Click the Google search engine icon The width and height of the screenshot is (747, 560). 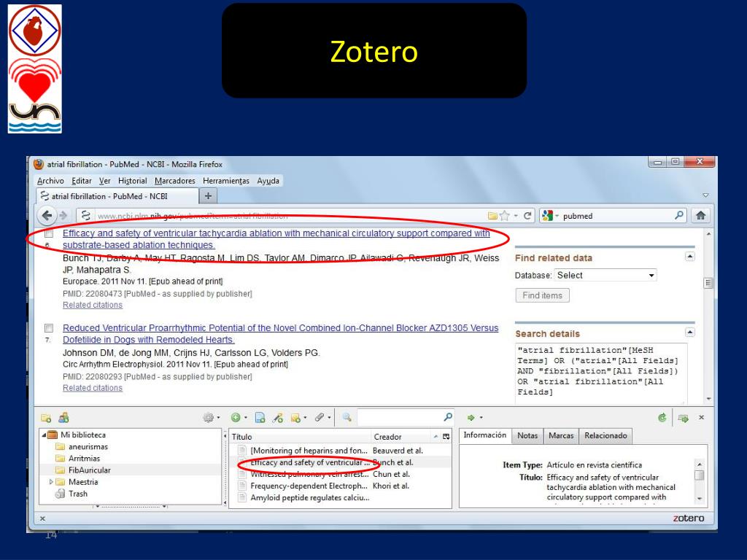pos(547,216)
